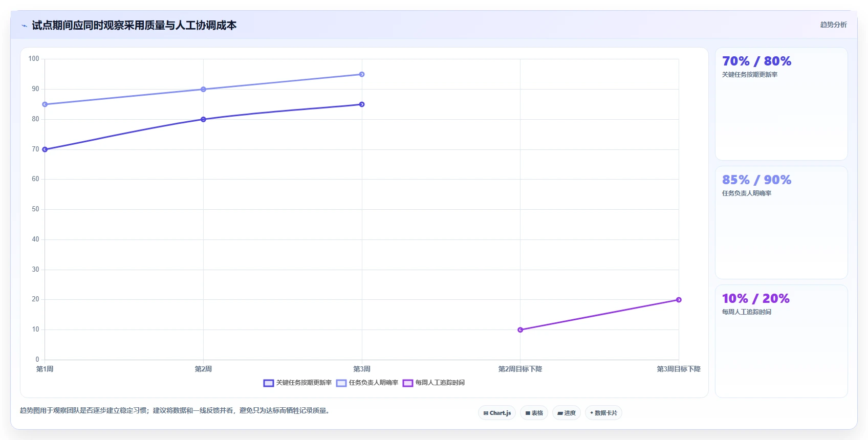Click the 趋势分析 label in the header
This screenshot has width=868, height=440.
(x=833, y=25)
